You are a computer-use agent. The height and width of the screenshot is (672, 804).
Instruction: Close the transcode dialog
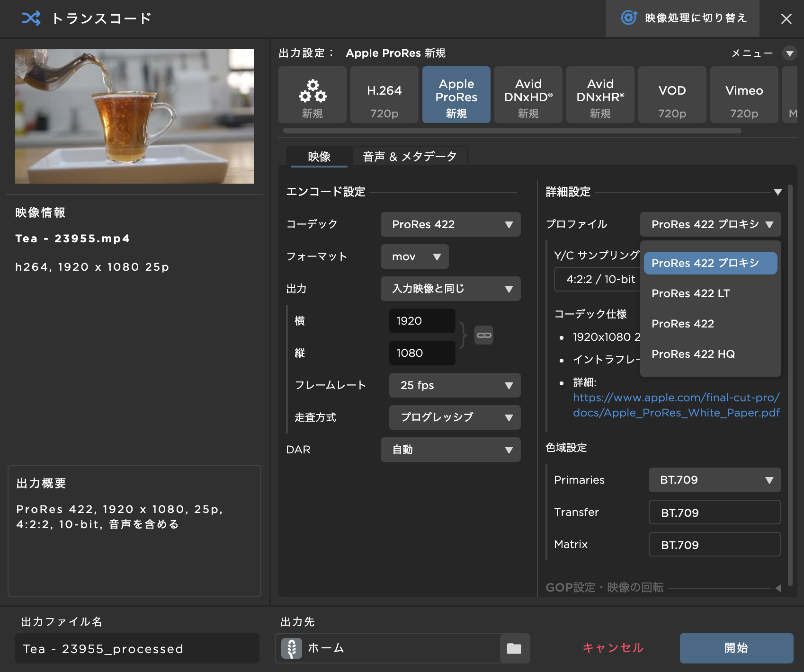[x=786, y=18]
